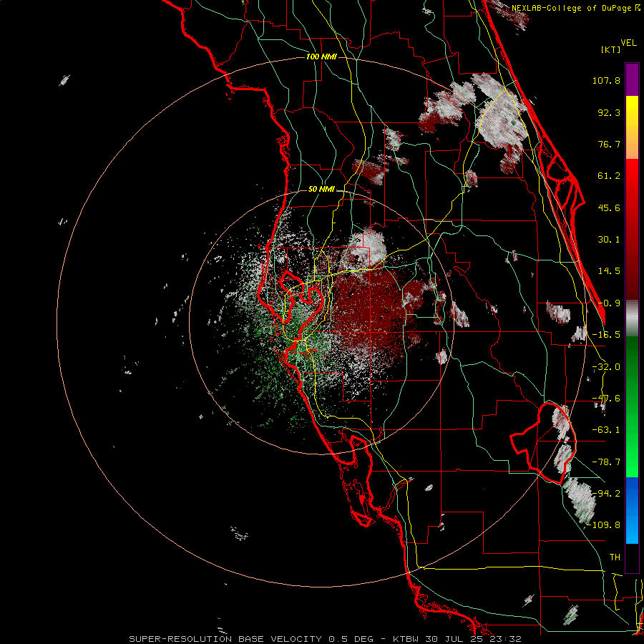Select the -0.9 velocity scale value
644x644 pixels.
pos(609,303)
